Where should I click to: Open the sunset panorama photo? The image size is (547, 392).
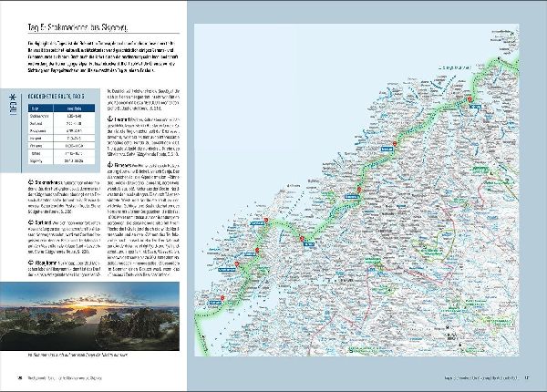point(89,316)
